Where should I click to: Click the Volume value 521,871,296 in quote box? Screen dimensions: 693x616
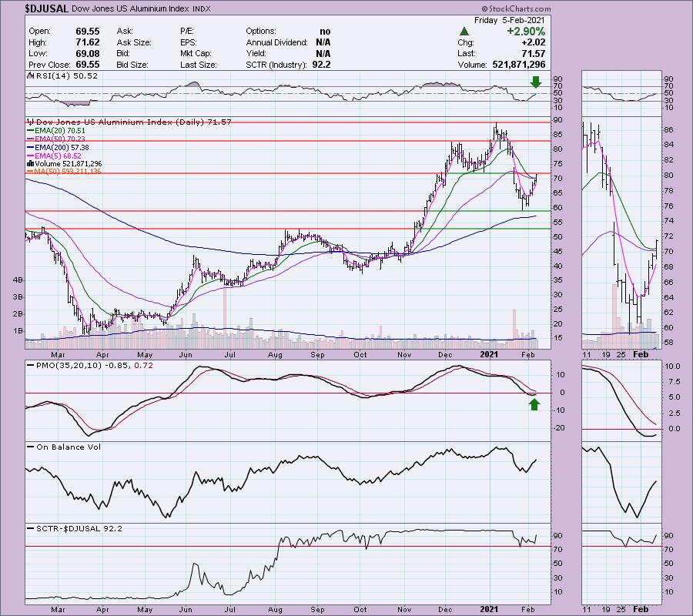click(519, 65)
